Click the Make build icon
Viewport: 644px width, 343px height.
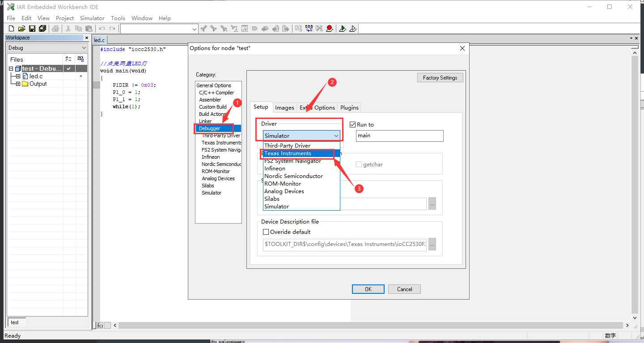pyautogui.click(x=309, y=29)
